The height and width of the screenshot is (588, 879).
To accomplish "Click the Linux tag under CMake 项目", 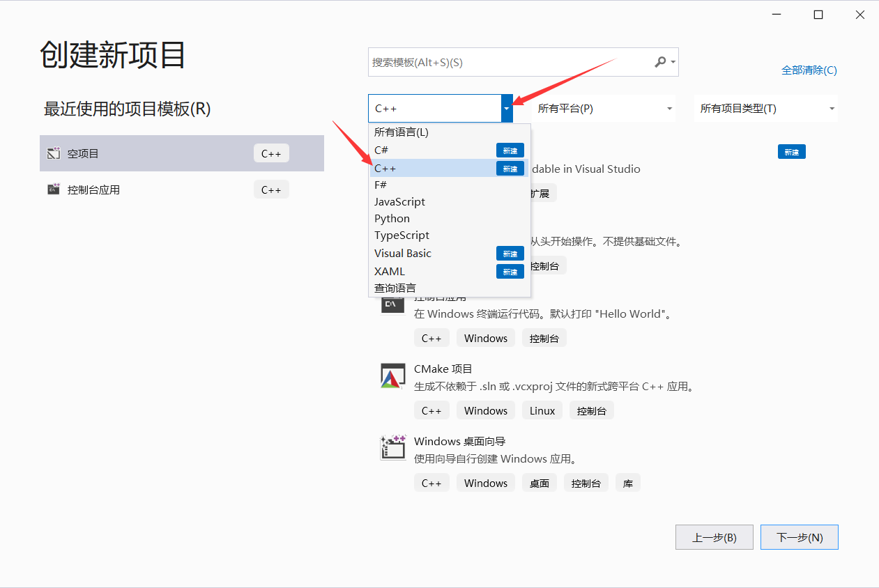I will coord(542,410).
